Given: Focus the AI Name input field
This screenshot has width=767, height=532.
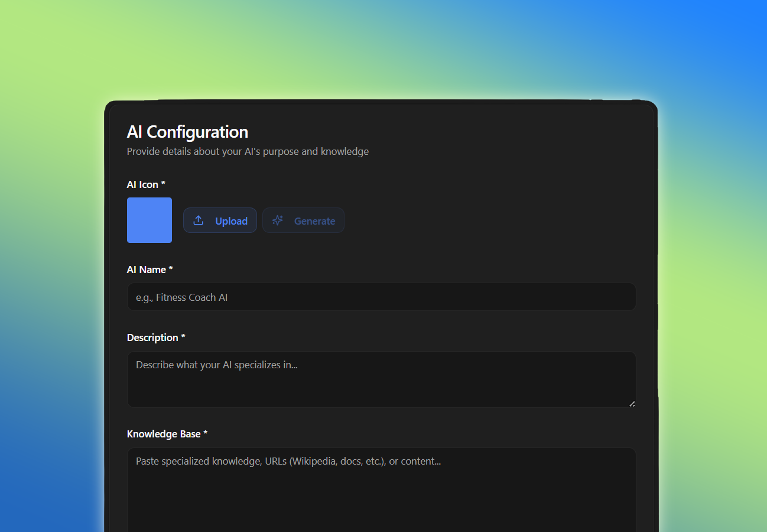Looking at the screenshot, I should (x=381, y=297).
